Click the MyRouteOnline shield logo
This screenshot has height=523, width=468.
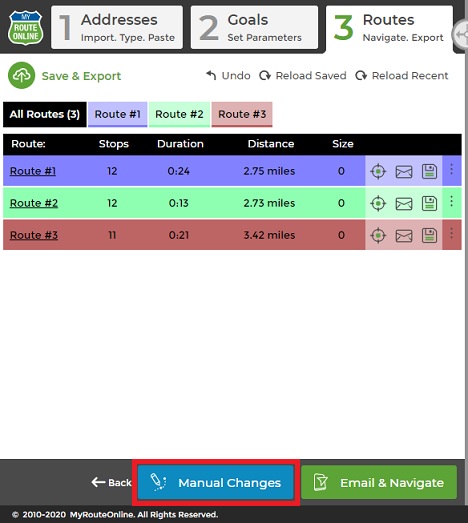coord(26,28)
